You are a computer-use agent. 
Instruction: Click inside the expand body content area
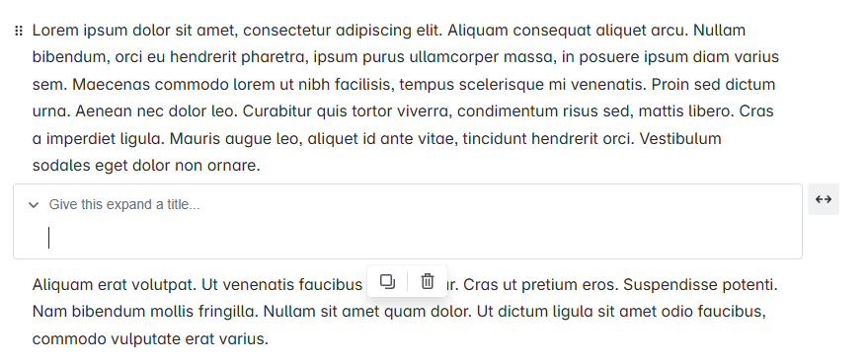(x=421, y=238)
